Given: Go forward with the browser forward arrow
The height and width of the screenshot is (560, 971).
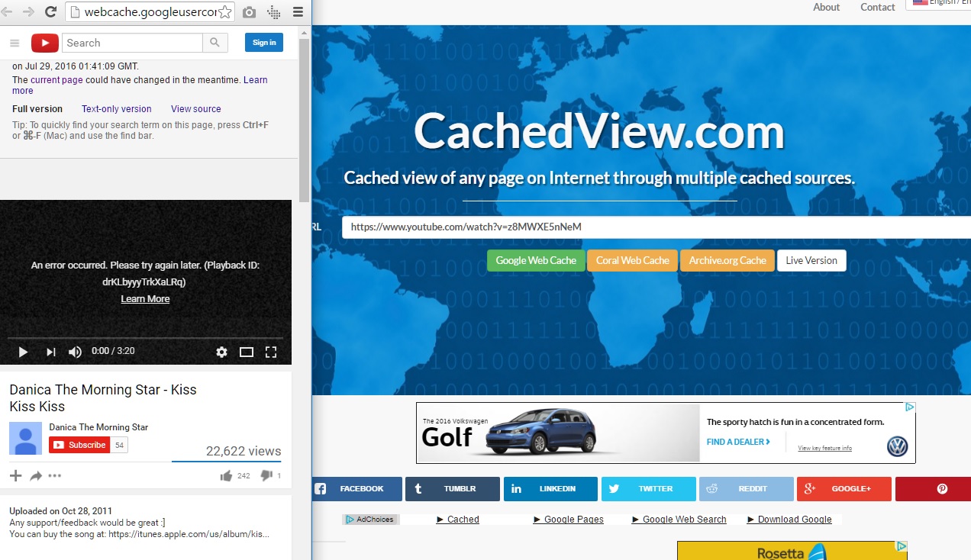Looking at the screenshot, I should click(x=28, y=11).
